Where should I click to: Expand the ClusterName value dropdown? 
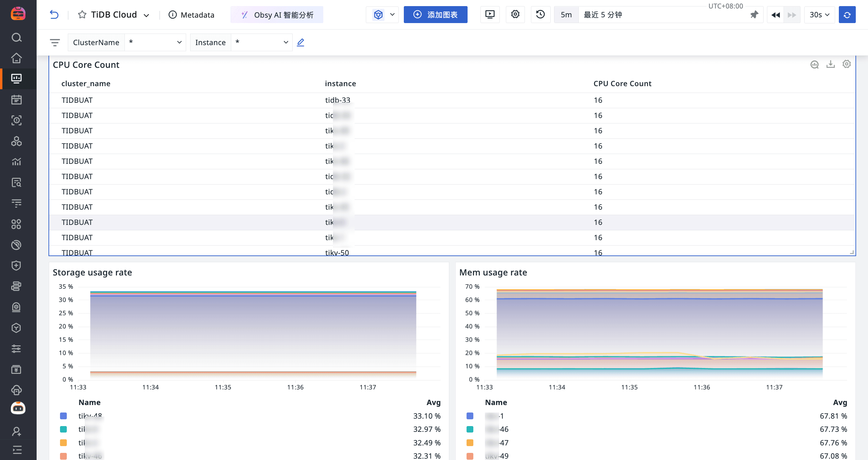point(155,42)
